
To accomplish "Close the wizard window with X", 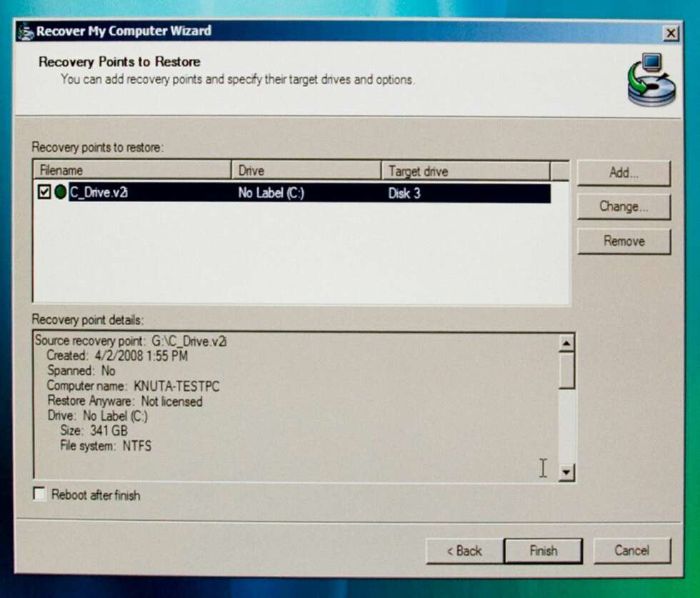I will (671, 34).
